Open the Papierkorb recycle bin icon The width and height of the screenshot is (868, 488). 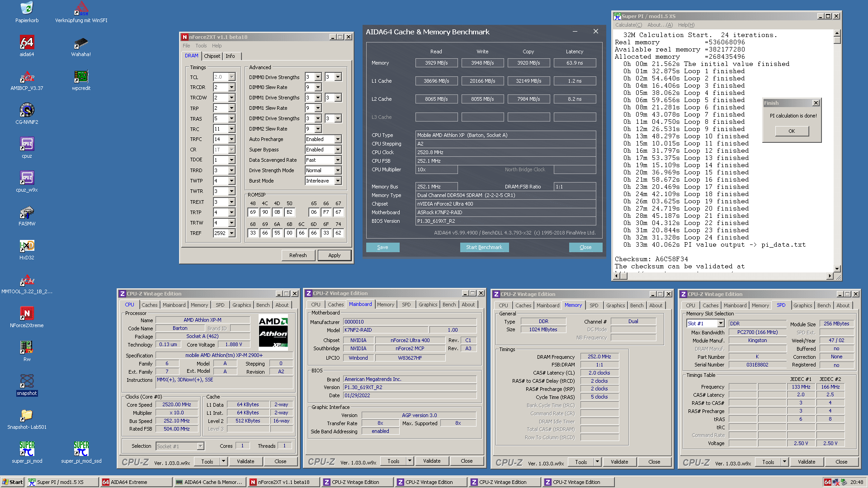pos(27,12)
